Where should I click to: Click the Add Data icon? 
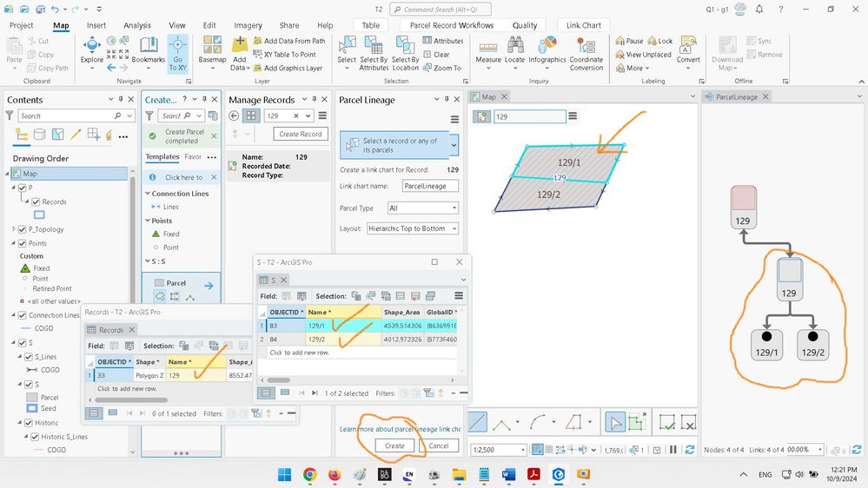pyautogui.click(x=240, y=44)
